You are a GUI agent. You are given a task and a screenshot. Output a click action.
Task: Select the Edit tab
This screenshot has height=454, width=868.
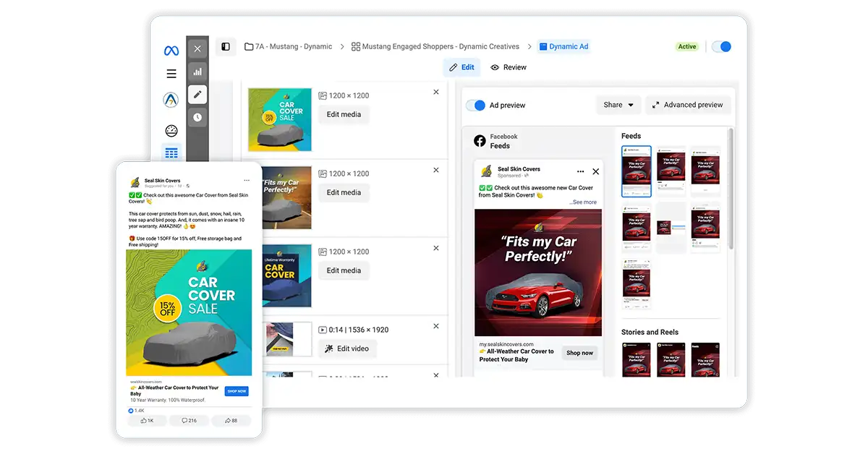(x=461, y=67)
